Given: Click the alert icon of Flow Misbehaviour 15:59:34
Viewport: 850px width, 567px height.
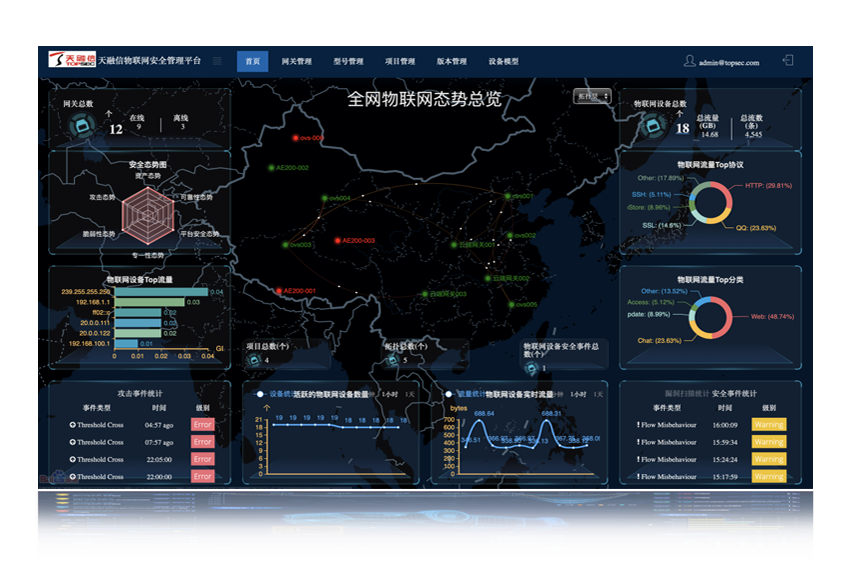Looking at the screenshot, I should 638,442.
